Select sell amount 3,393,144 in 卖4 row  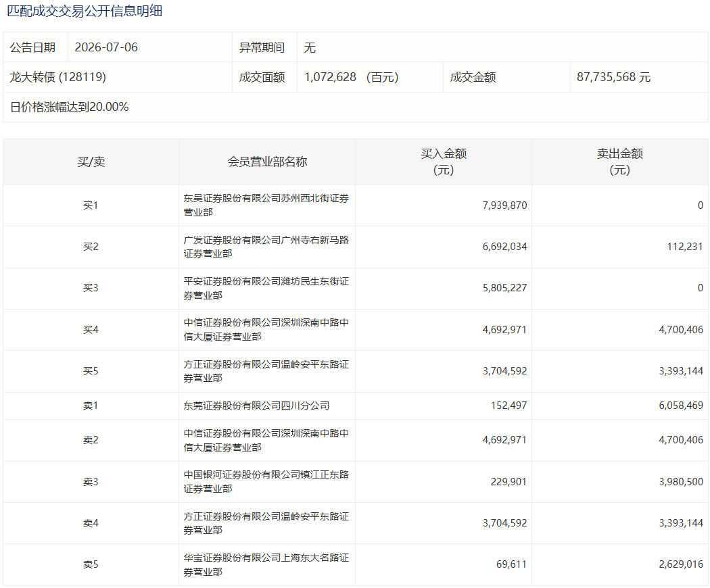pyautogui.click(x=681, y=523)
